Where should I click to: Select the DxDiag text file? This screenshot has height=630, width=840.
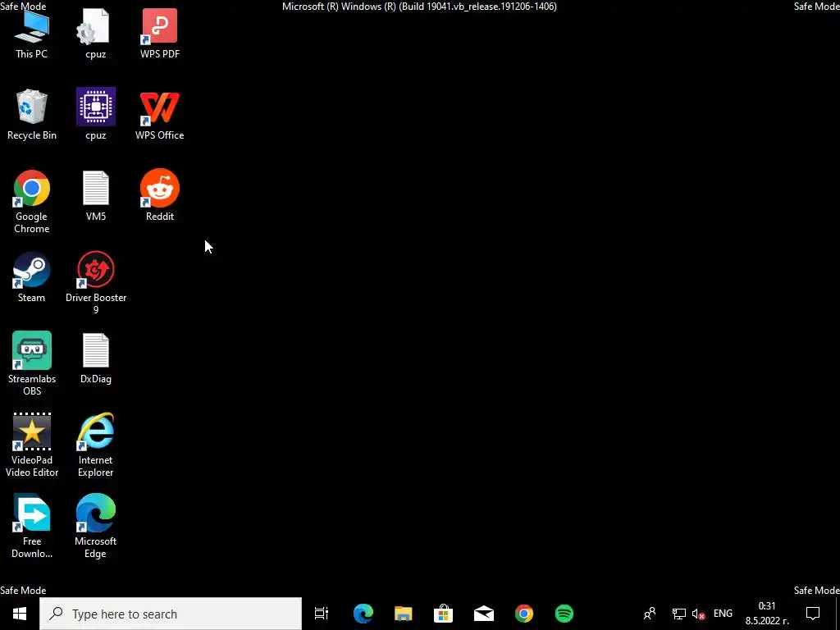coord(95,358)
